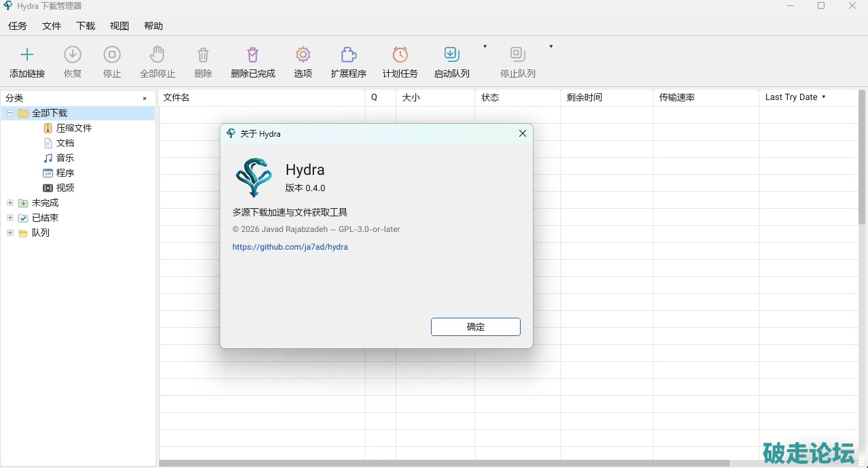Click the Stop All (全部停止) hand icon
Image resolution: width=868 pixels, height=468 pixels.
coord(158,55)
